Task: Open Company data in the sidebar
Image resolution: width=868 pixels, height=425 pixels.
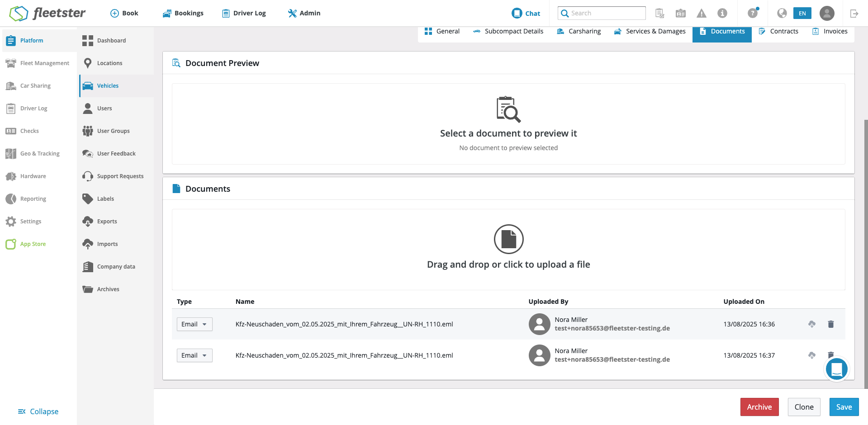Action: (x=116, y=267)
